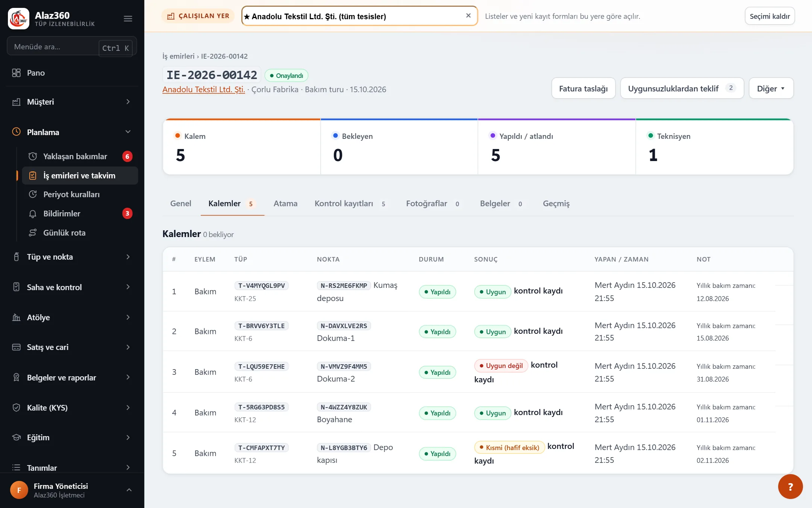Screen dimensions: 812x508
Task: Click the Belgeler ve raporlar badge icon
Action: point(16,377)
